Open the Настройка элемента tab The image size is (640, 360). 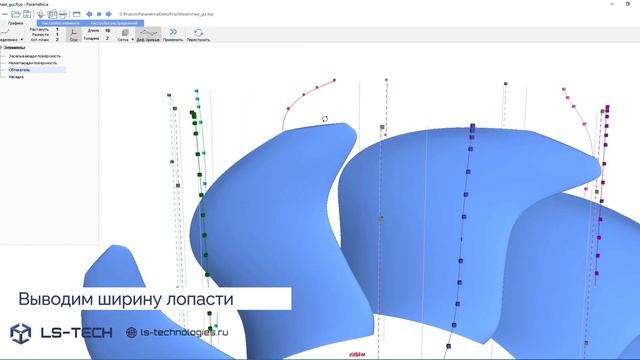61,23
